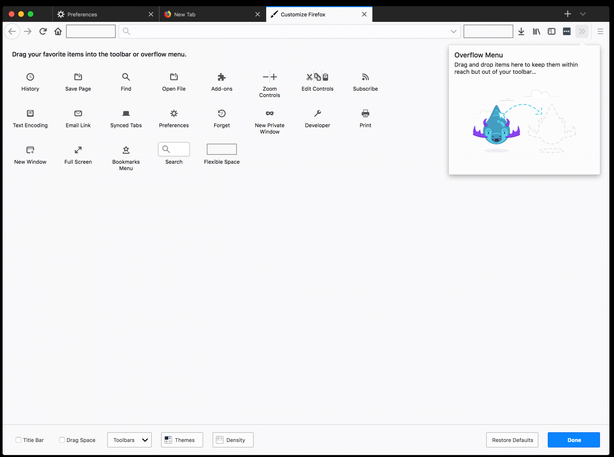The width and height of the screenshot is (614, 457).
Task: Click the Reload toolbar button
Action: tap(43, 31)
